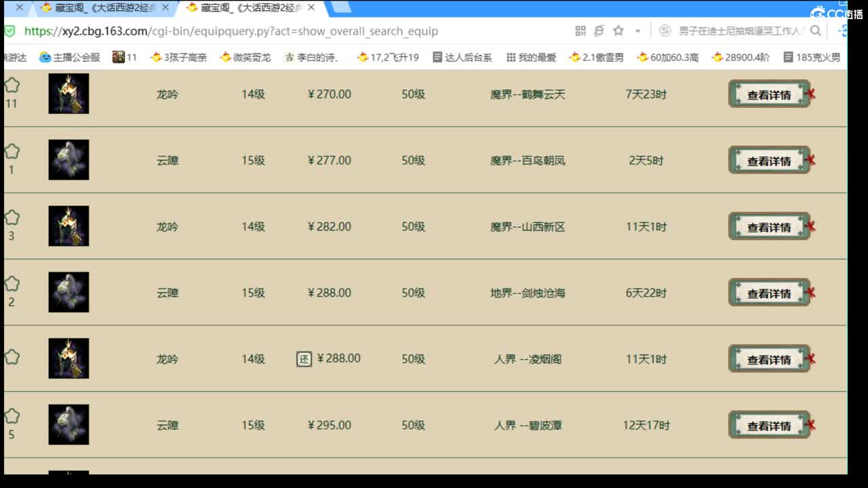The height and width of the screenshot is (488, 868).
Task: Open 云障 item image in 碧波潭 row
Action: tap(68, 425)
